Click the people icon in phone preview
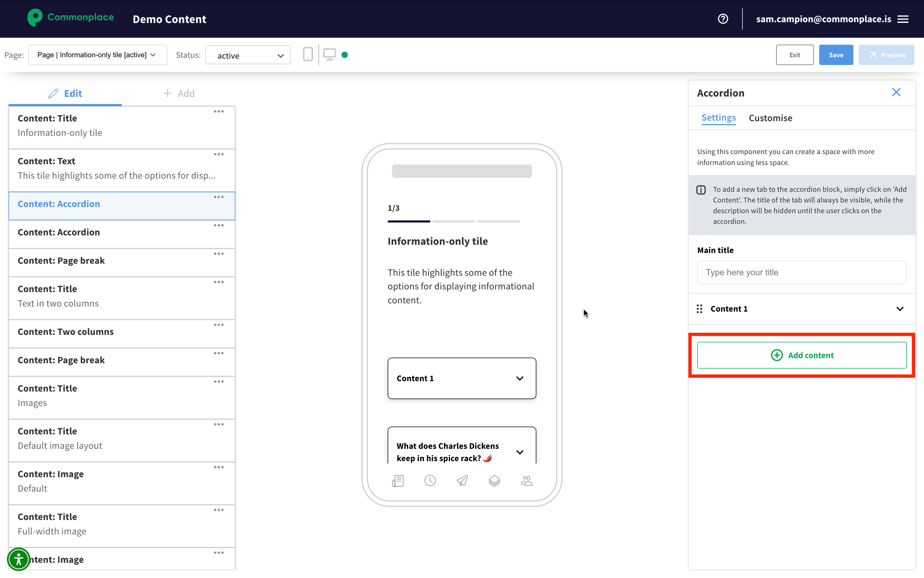The height and width of the screenshot is (578, 924). click(x=527, y=481)
